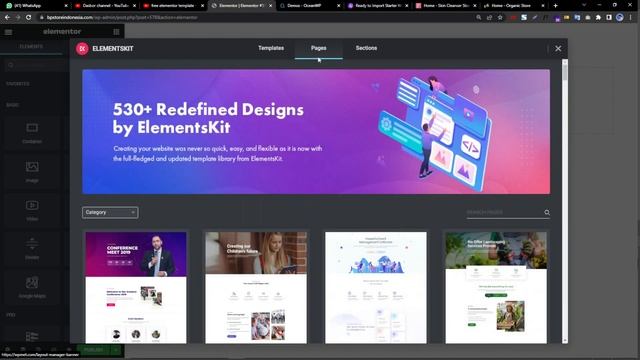Select the Video widget

click(32, 211)
